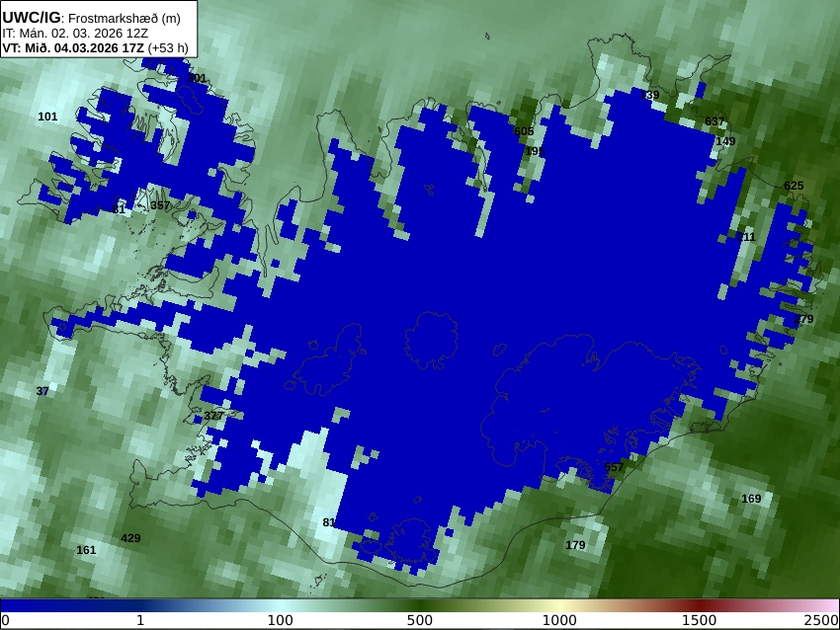Click the 'Frostmarkshæð (m)' heading text
Viewport: 840px width, 630px height.
click(x=125, y=18)
